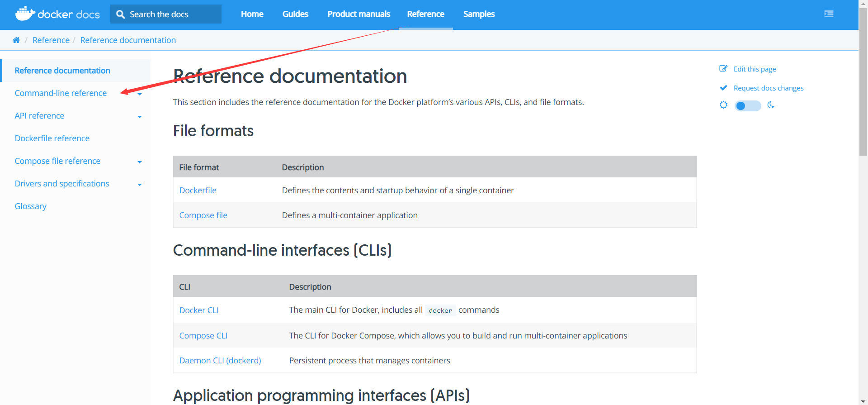Image resolution: width=868 pixels, height=405 pixels.
Task: Click the Search the docs field
Action: click(x=172, y=14)
